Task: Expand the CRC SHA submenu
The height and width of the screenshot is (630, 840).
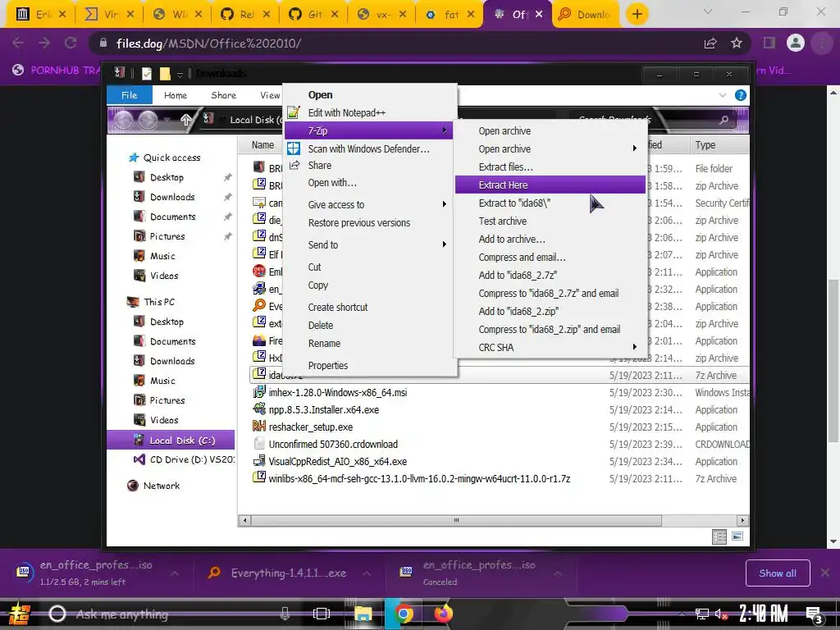Action: click(x=550, y=347)
